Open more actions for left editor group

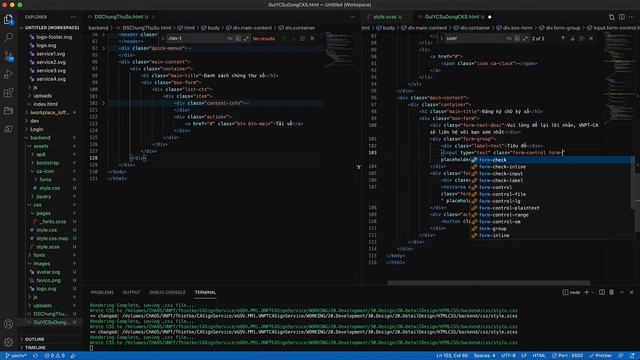click(x=352, y=17)
